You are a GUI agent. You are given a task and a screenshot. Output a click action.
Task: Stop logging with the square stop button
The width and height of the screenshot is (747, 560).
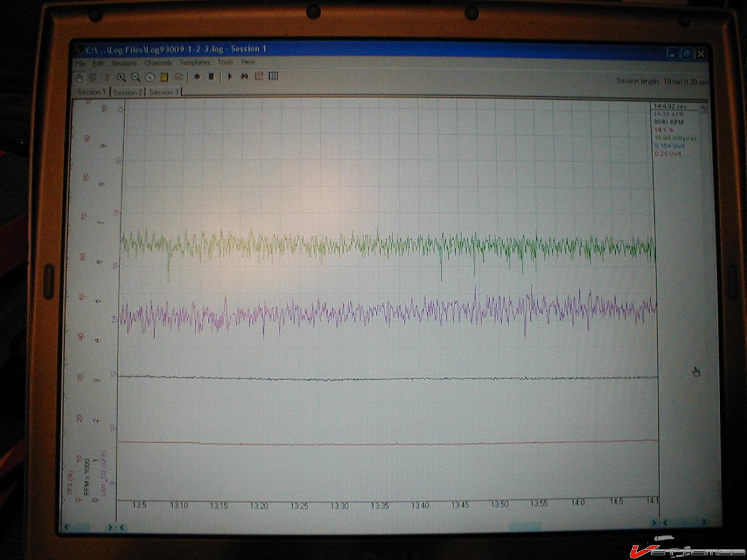[x=212, y=76]
